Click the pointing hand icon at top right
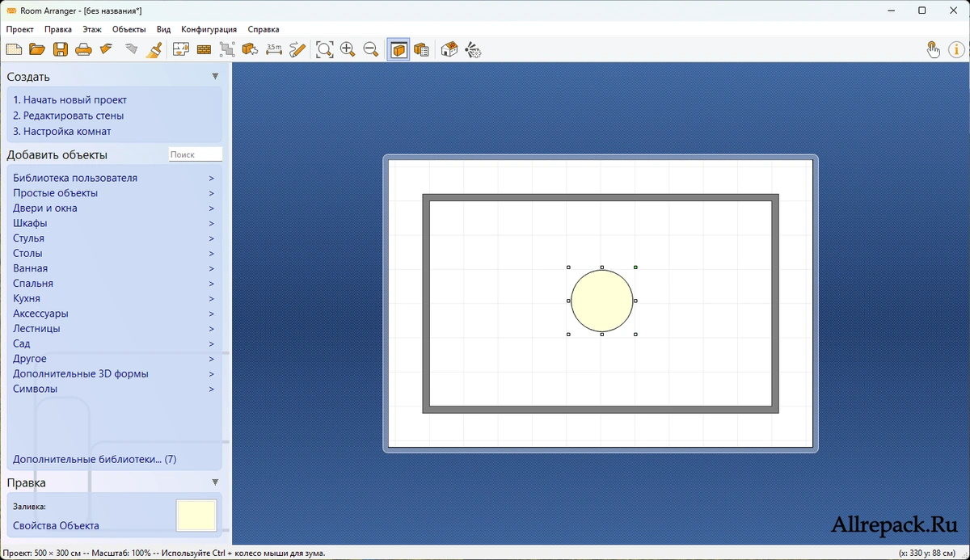 933,49
